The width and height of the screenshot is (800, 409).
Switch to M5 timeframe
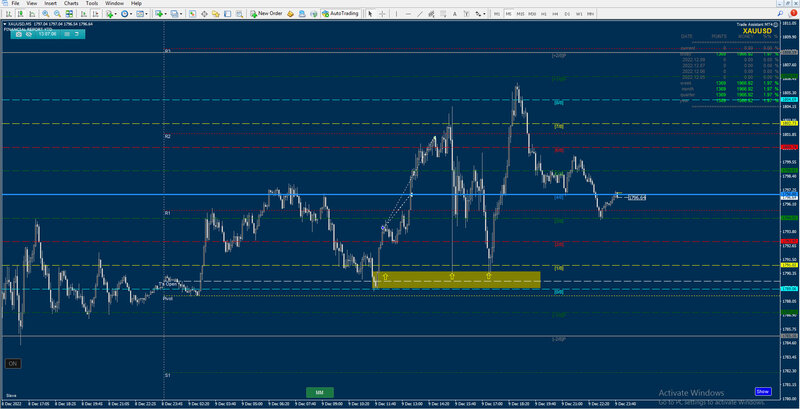pyautogui.click(x=509, y=14)
